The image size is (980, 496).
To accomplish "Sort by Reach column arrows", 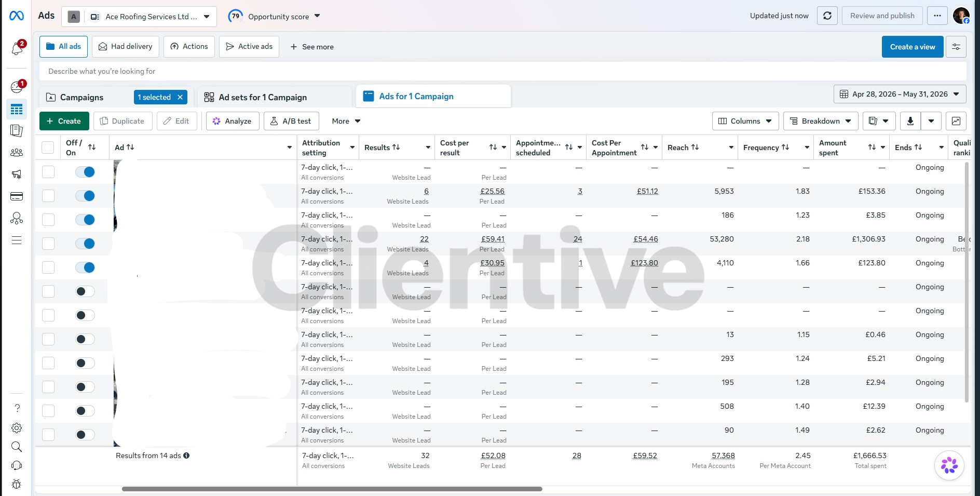I will [x=695, y=148].
